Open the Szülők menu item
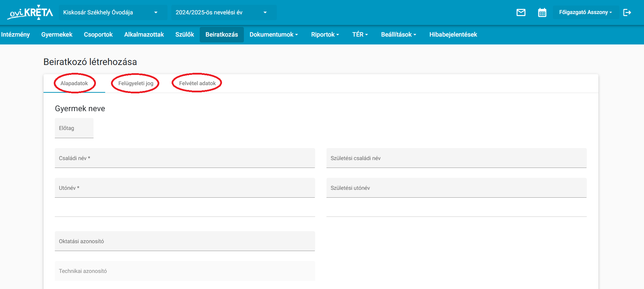 point(185,35)
